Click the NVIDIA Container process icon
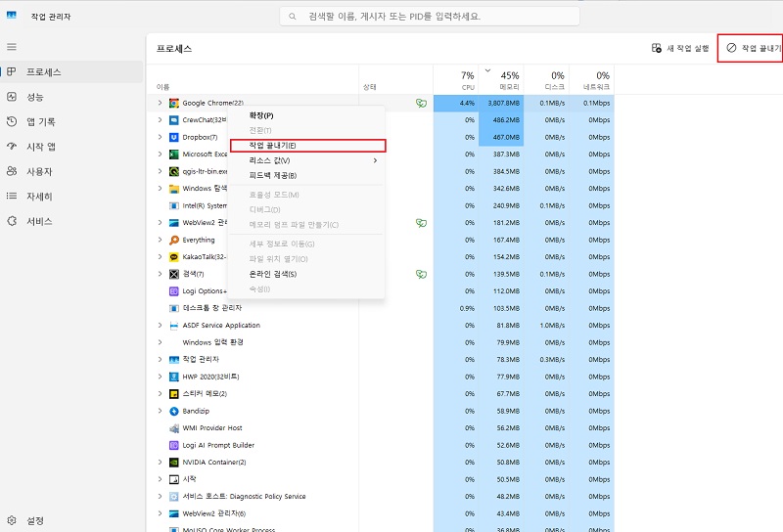This screenshot has width=783, height=532. coord(174,463)
